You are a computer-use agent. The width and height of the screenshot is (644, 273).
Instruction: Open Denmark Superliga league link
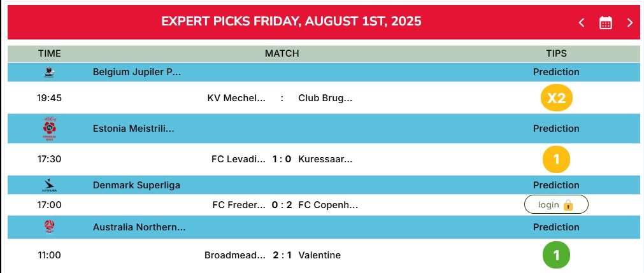[136, 185]
